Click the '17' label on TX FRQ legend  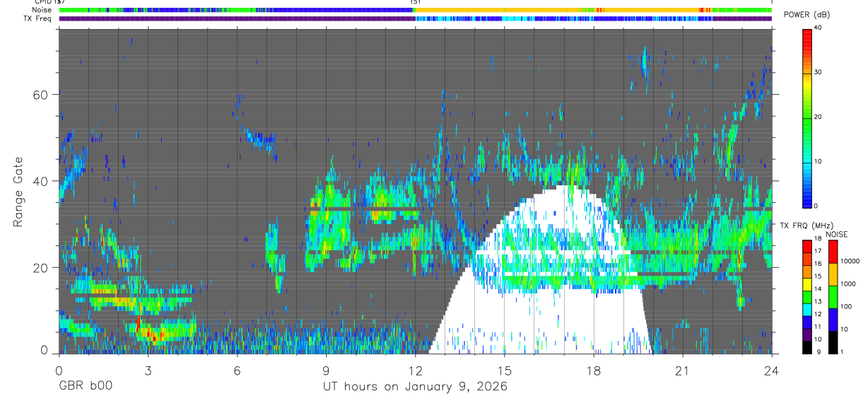[818, 251]
